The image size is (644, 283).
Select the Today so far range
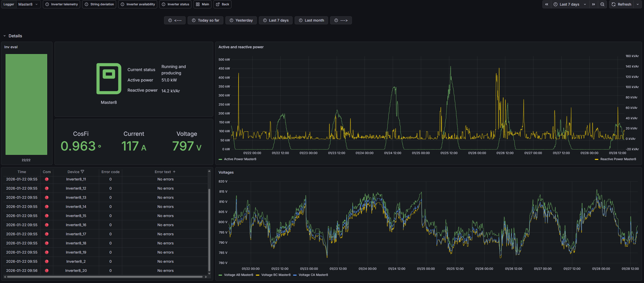point(205,20)
